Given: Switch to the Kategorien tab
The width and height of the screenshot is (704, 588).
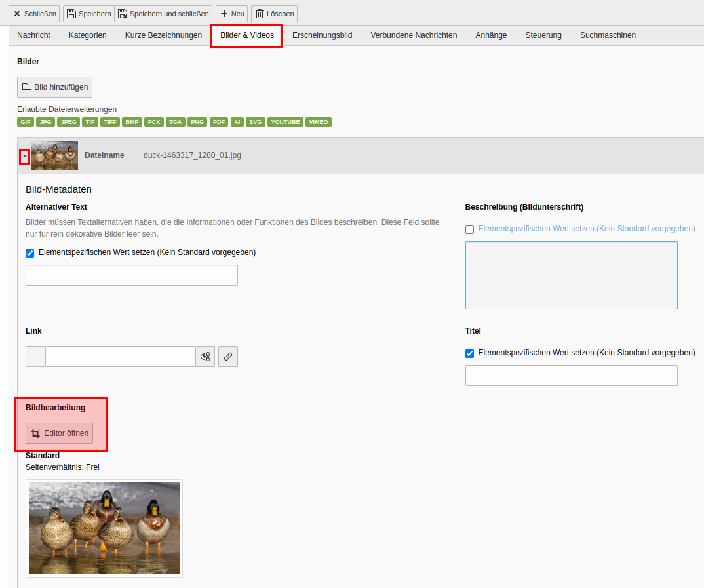Looking at the screenshot, I should [x=87, y=35].
